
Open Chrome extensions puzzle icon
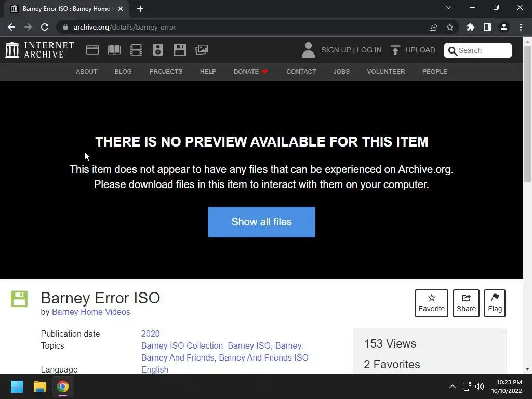coord(471,27)
